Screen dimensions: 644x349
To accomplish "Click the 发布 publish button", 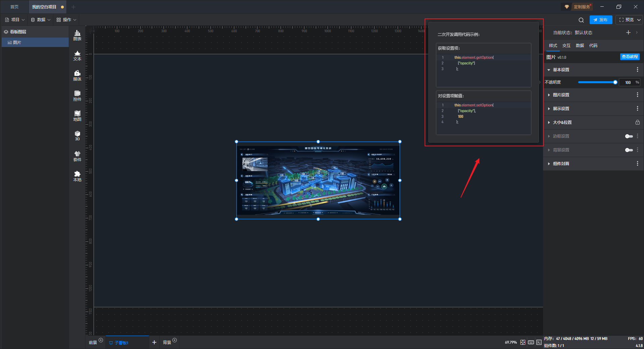I will pos(601,20).
